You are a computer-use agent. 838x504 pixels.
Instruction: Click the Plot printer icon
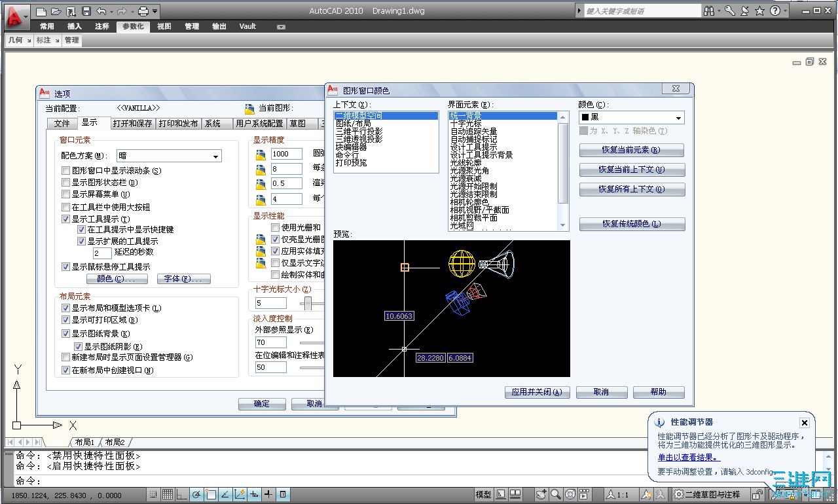[143, 11]
